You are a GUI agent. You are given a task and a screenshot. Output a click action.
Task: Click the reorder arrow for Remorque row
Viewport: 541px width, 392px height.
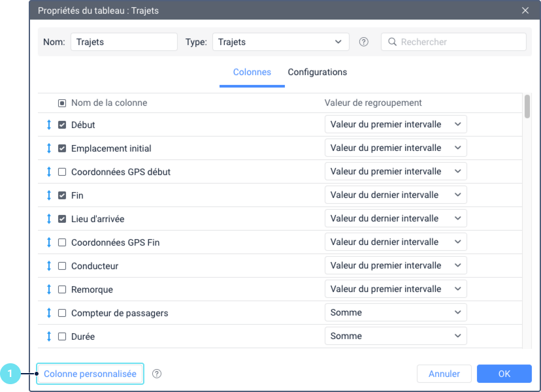coord(48,289)
